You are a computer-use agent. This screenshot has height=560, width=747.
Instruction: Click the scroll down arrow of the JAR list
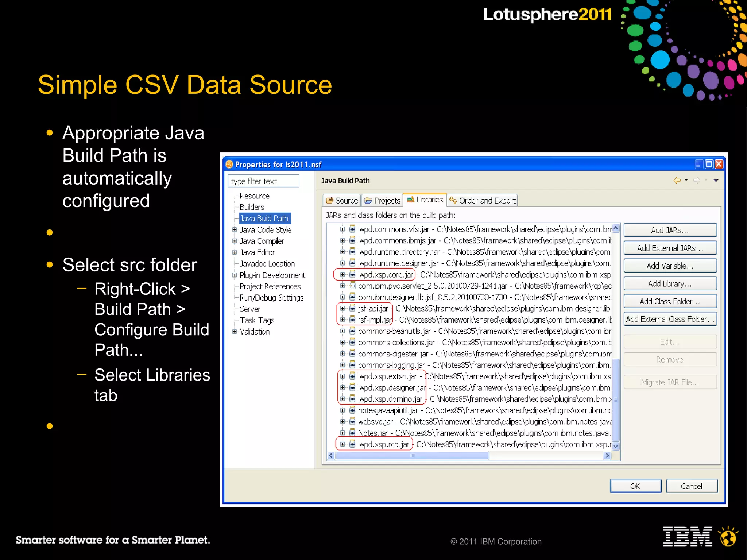pos(616,446)
